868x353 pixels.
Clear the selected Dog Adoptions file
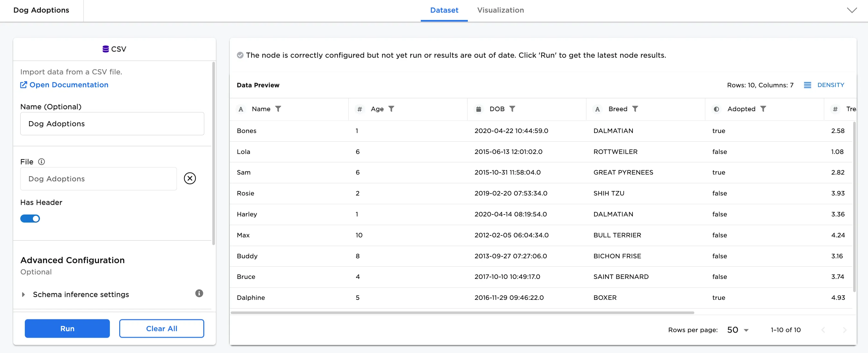(190, 178)
